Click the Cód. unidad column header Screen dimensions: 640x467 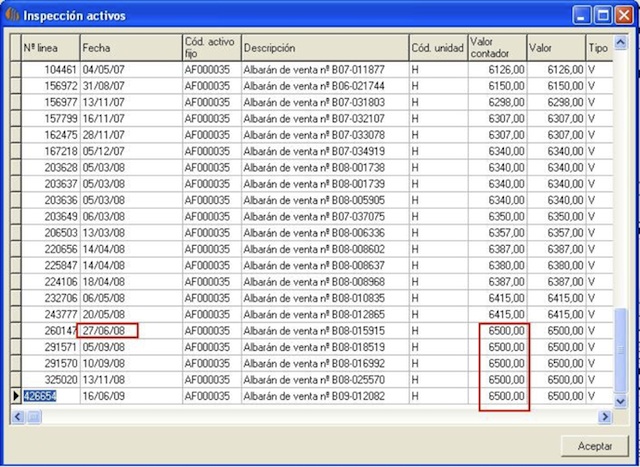point(436,47)
